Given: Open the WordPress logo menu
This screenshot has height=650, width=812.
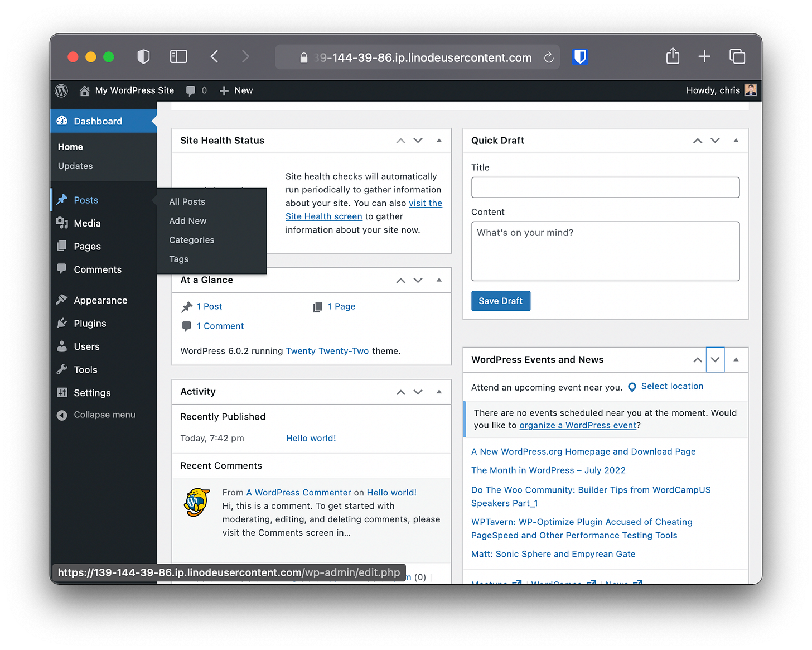Looking at the screenshot, I should (61, 90).
